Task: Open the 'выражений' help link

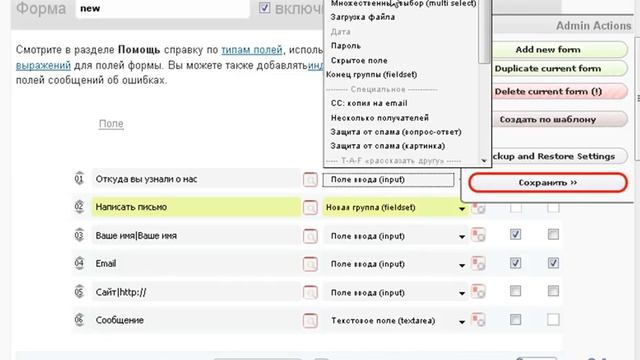Action: [x=43, y=65]
